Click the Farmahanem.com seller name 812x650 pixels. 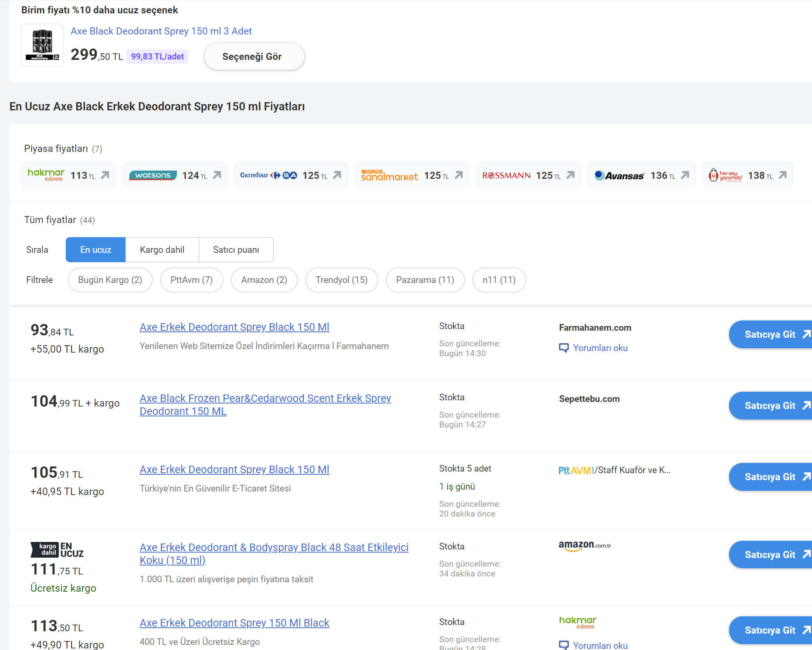(595, 328)
